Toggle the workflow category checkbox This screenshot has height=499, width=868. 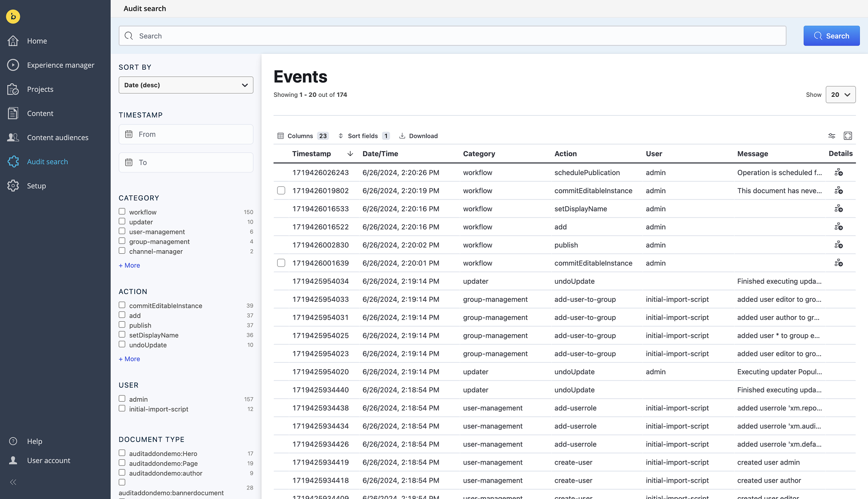point(122,212)
